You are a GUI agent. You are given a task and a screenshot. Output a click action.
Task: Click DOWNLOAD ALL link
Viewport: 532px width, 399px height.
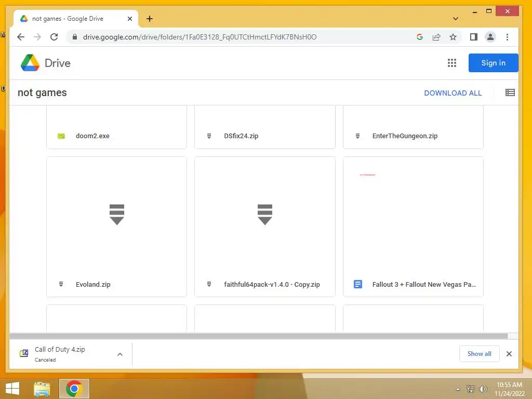453,93
